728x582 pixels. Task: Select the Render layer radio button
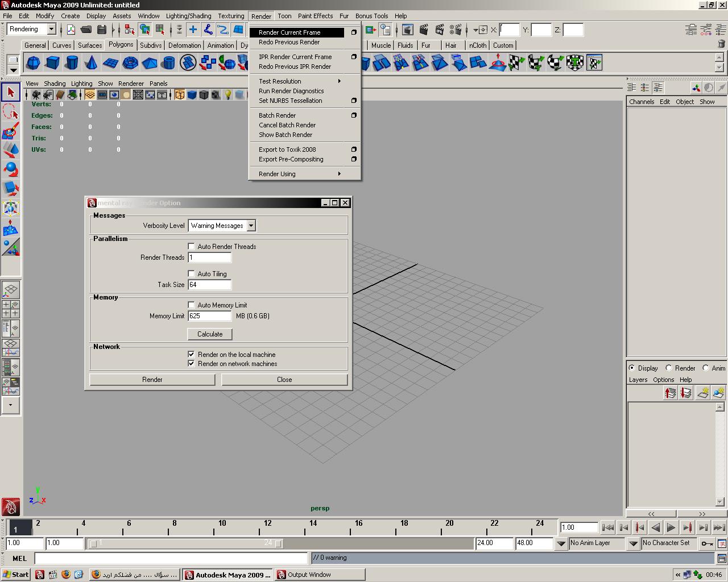click(x=669, y=368)
